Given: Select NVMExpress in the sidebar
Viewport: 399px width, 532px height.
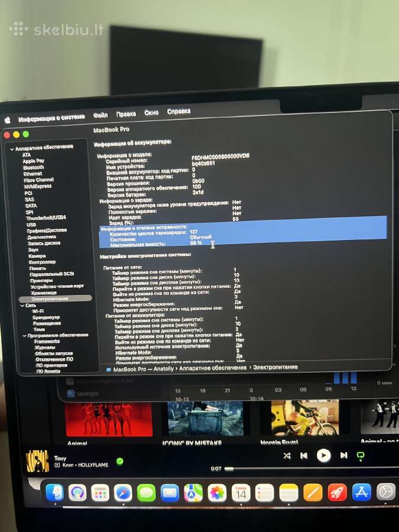Looking at the screenshot, I should click(38, 186).
